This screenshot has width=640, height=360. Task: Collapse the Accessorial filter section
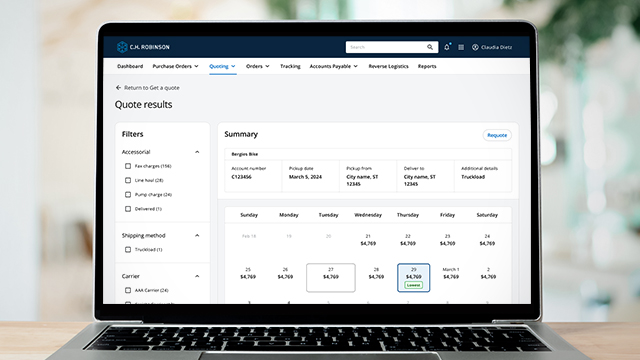pos(197,152)
